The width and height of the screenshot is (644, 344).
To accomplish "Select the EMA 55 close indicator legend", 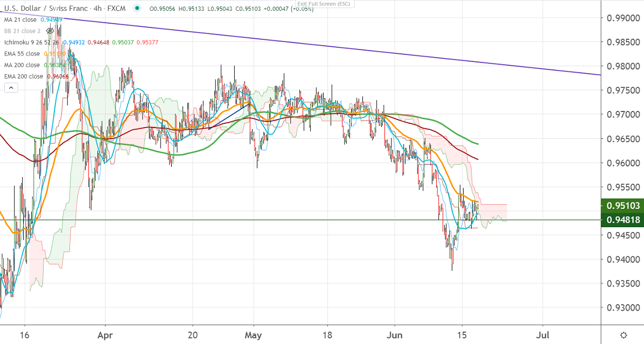I will click(x=22, y=54).
